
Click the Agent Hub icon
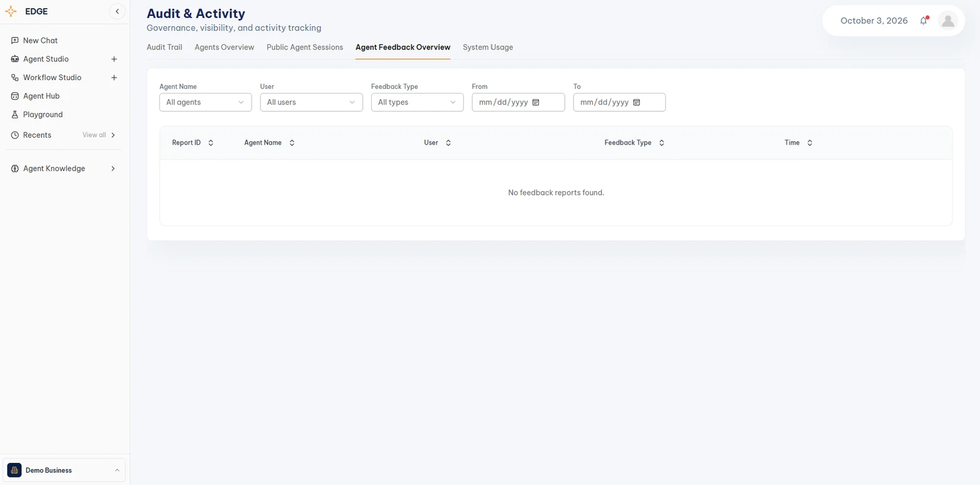click(15, 96)
